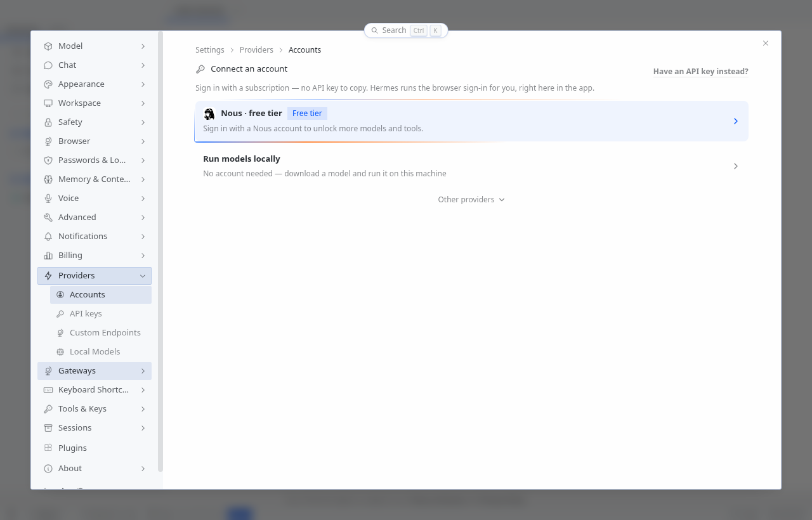Click the Custom Endpoints globe icon
The width and height of the screenshot is (812, 520).
pyautogui.click(x=60, y=333)
